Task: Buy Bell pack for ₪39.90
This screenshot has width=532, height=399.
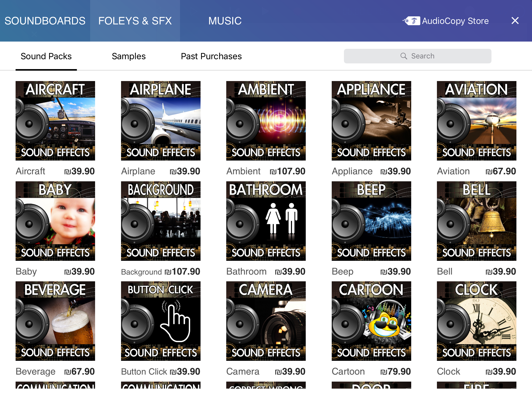Action: [501, 271]
